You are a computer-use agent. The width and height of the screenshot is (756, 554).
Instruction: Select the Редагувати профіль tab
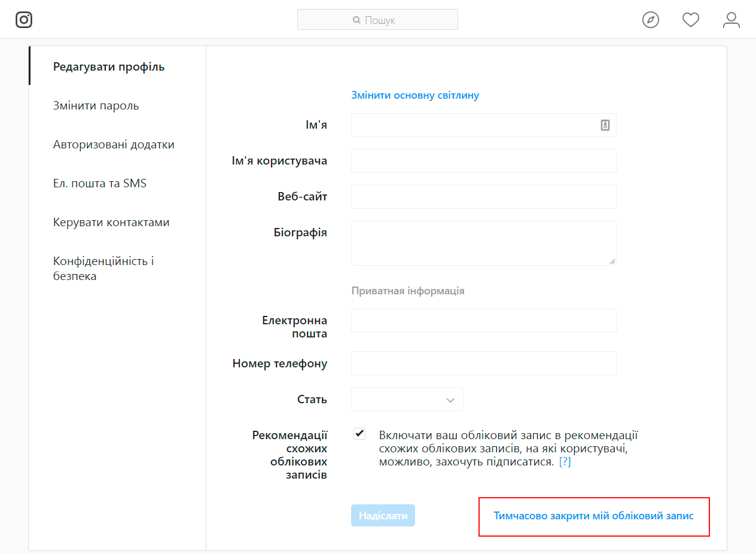click(x=109, y=67)
